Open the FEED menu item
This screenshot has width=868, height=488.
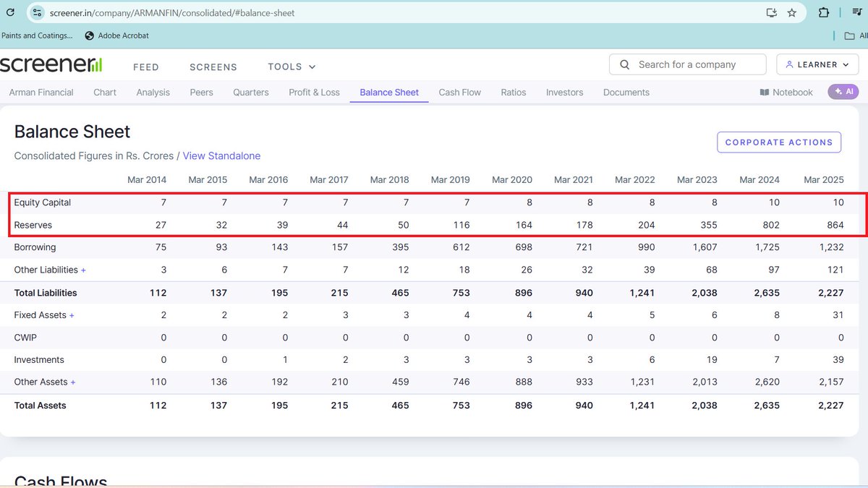(x=146, y=67)
